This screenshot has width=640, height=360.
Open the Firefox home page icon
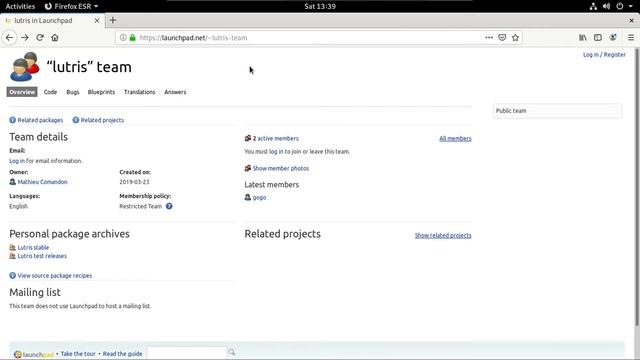tap(55, 38)
